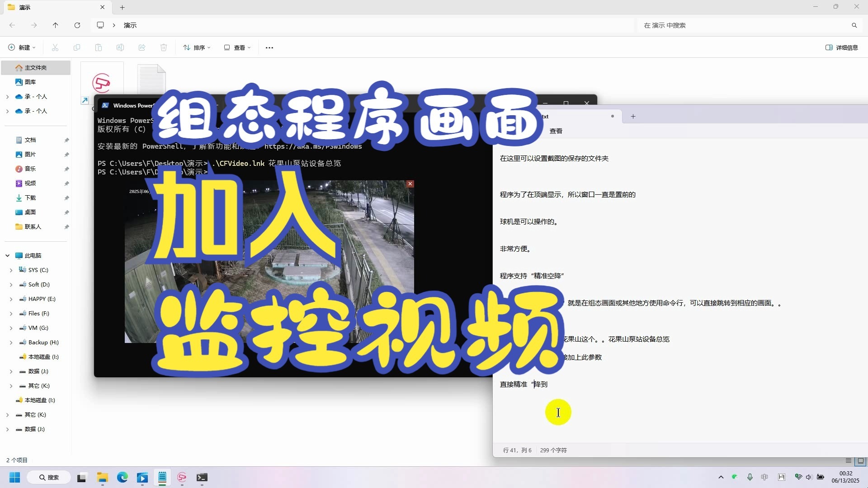Unpin 视频 from the quick access list
Image resolution: width=868 pixels, height=488 pixels.
click(66, 183)
